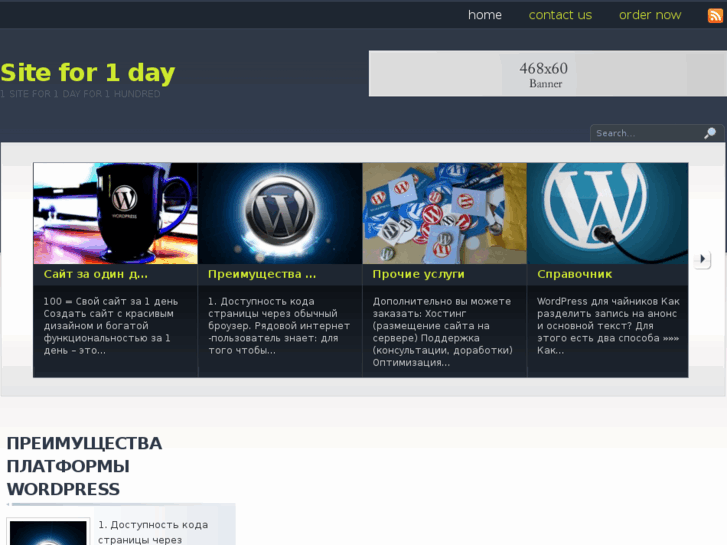Open the WordPress plug logo thumbnail
The height and width of the screenshot is (545, 727).
[x=607, y=213]
